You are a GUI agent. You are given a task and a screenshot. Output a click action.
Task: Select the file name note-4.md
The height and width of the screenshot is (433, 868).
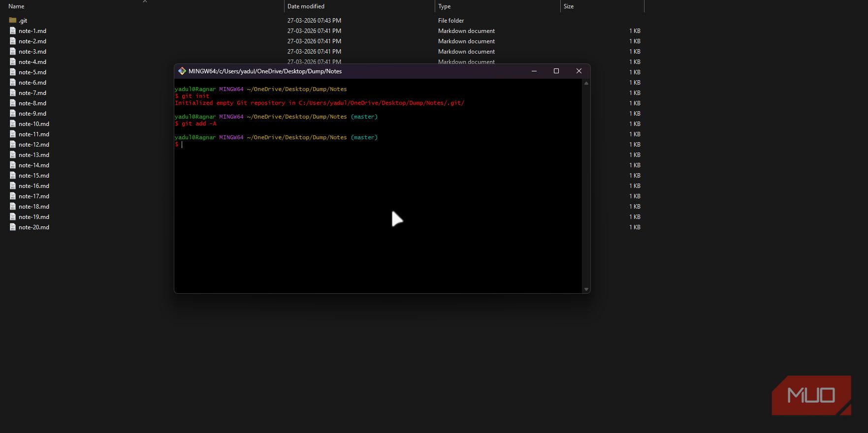point(32,62)
